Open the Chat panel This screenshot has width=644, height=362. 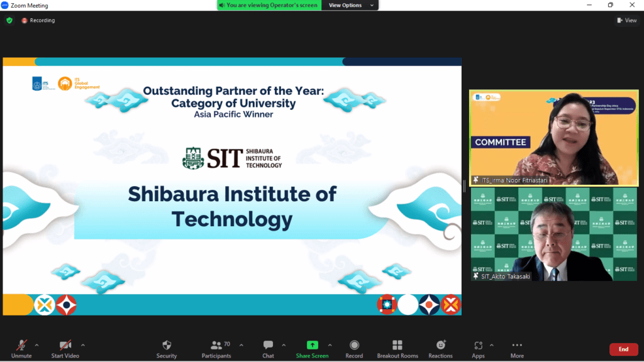click(268, 345)
